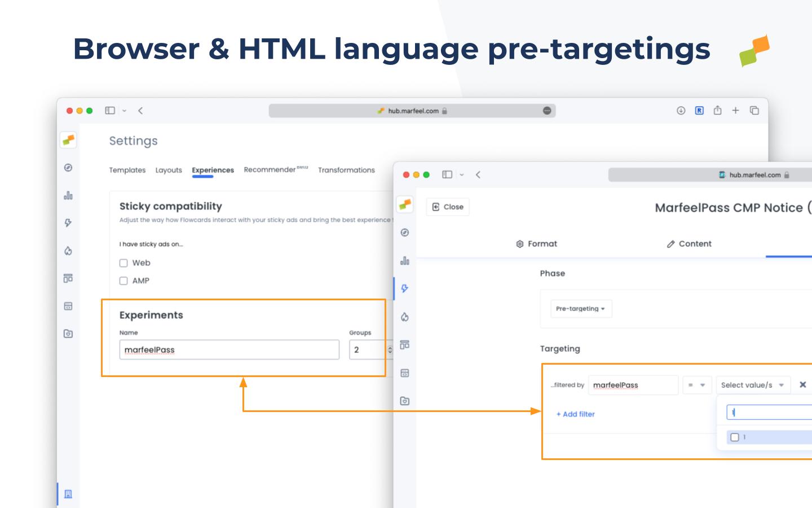
Task: Click the Marfeel logo at top of sidebar
Action: 68,140
